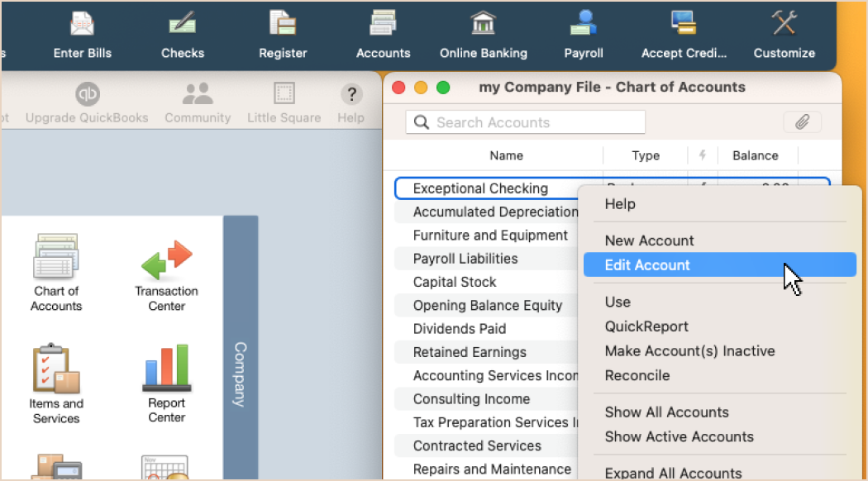Close the Chart of Accounts window
Viewport: 868px width, 481px height.
pyautogui.click(x=398, y=88)
